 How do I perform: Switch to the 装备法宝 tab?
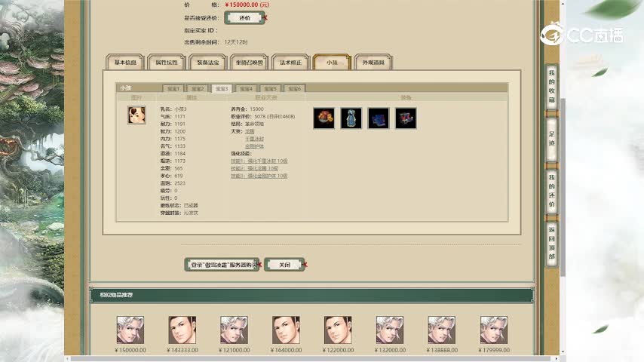208,63
